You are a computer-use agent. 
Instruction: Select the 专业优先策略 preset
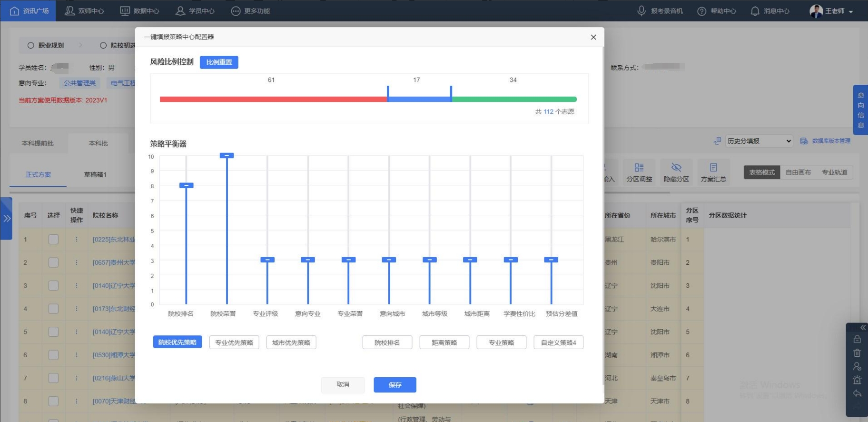(234, 342)
